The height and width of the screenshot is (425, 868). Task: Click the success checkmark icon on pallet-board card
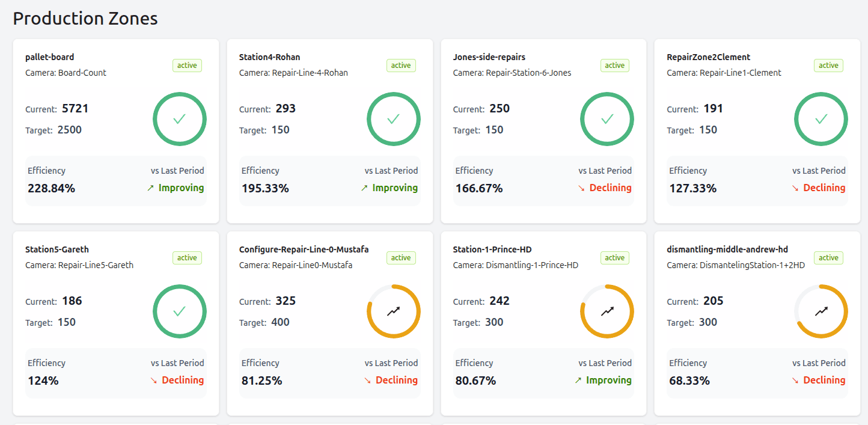180,119
